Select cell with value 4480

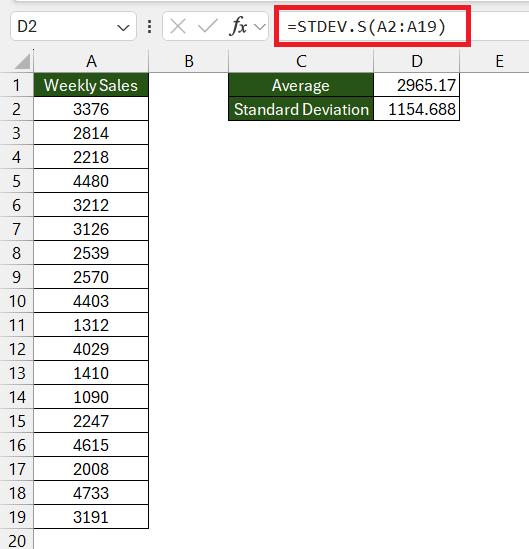(x=91, y=181)
